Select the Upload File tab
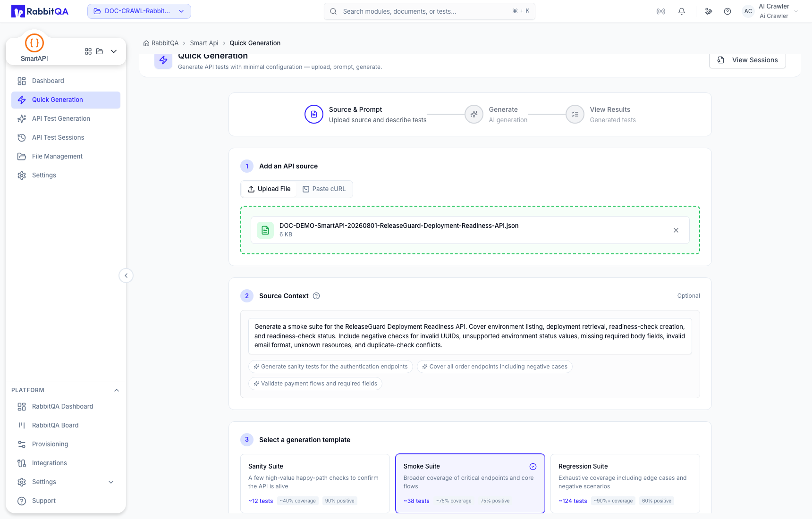This screenshot has width=812, height=519. pos(269,189)
